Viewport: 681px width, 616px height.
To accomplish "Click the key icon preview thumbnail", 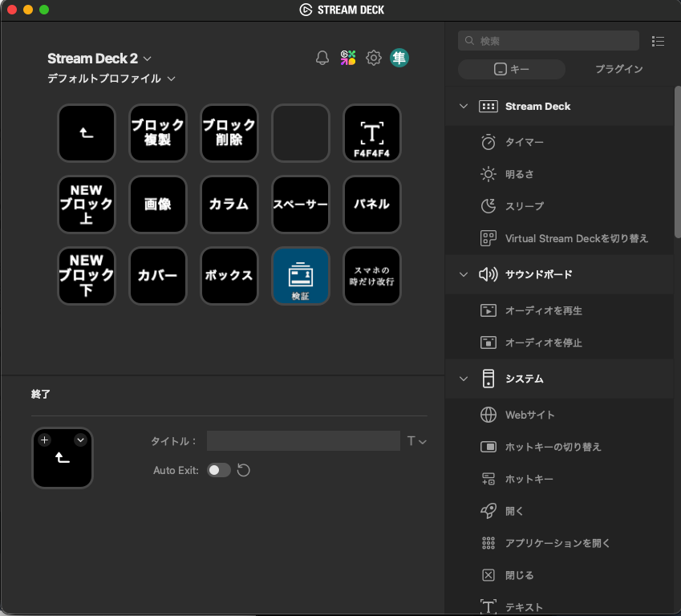I will [63, 458].
